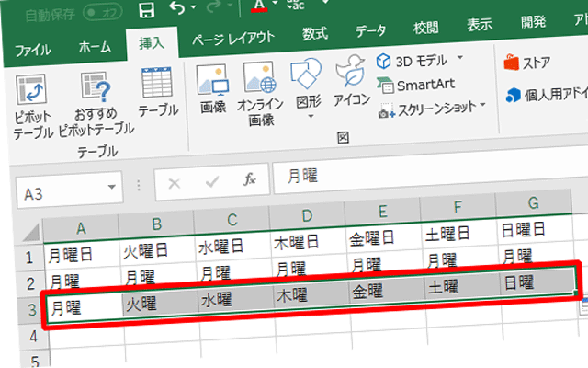
Task: Toggle the AutoSave switch
Action: coord(102,12)
